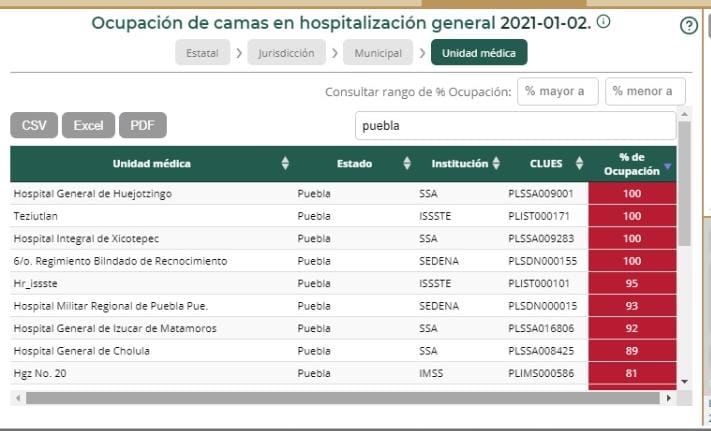
Task: Click the '% mayor a' input field
Action: click(x=557, y=91)
